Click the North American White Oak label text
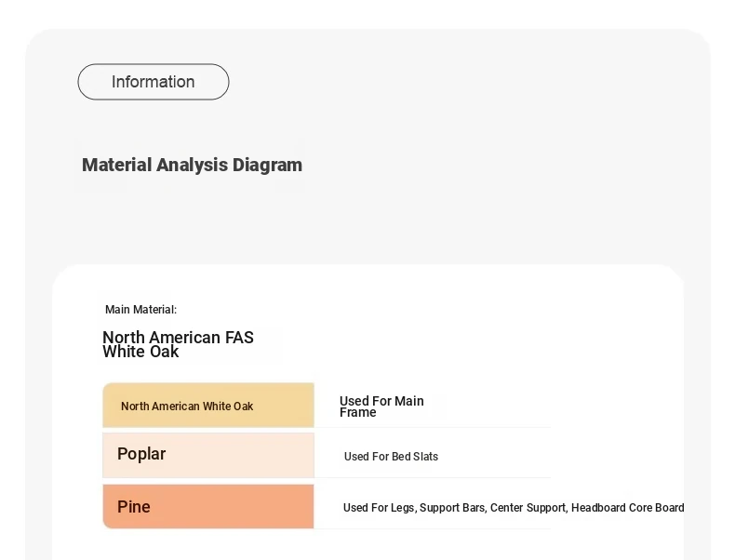Viewport: 735px width, 560px height. coord(187,407)
